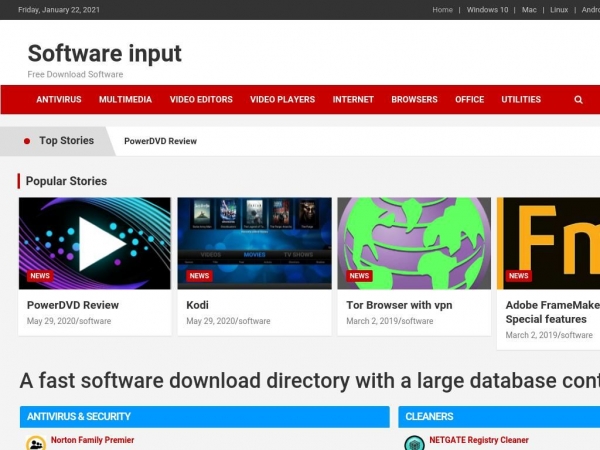
Task: Open the OFFICE menu item
Action: click(x=470, y=99)
